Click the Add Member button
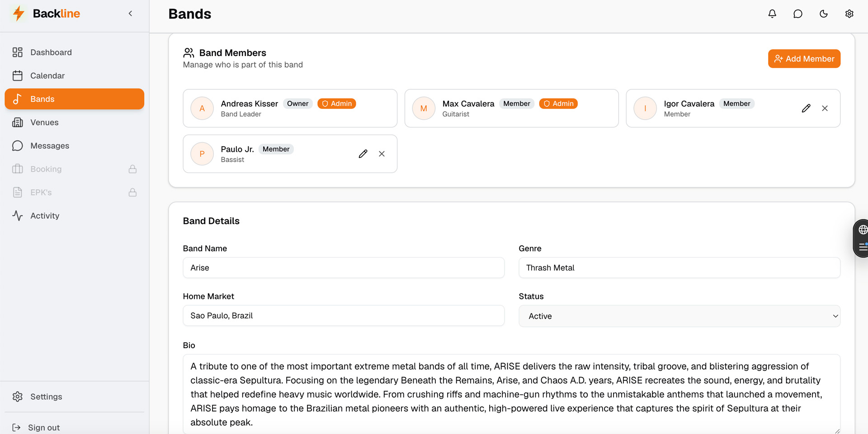This screenshot has height=434, width=868. pyautogui.click(x=804, y=59)
